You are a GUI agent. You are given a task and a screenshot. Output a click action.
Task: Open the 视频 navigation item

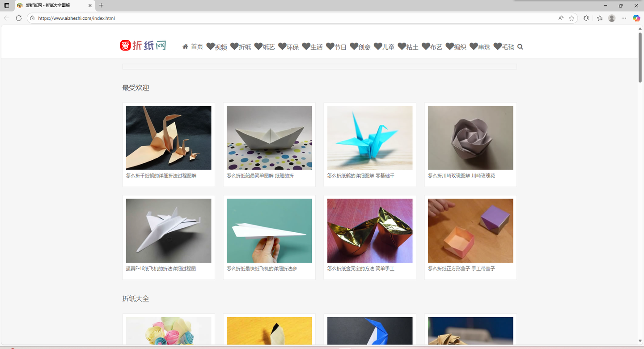(217, 47)
